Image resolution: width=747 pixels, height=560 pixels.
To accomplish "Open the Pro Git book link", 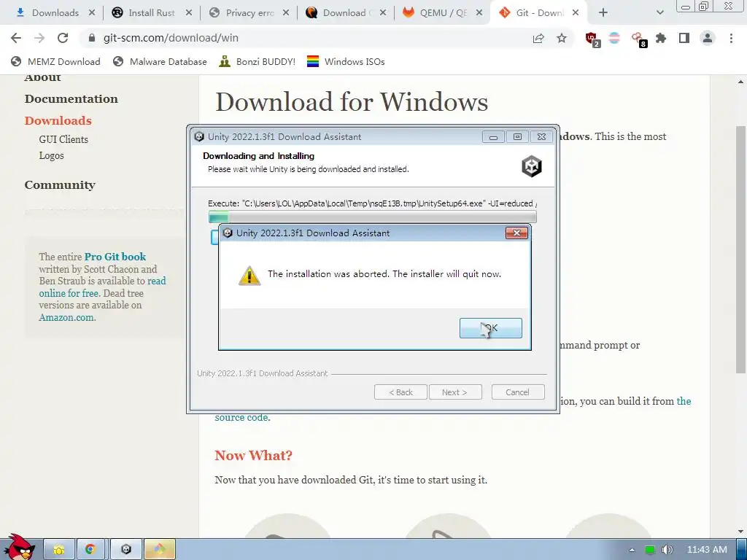I will tap(115, 257).
